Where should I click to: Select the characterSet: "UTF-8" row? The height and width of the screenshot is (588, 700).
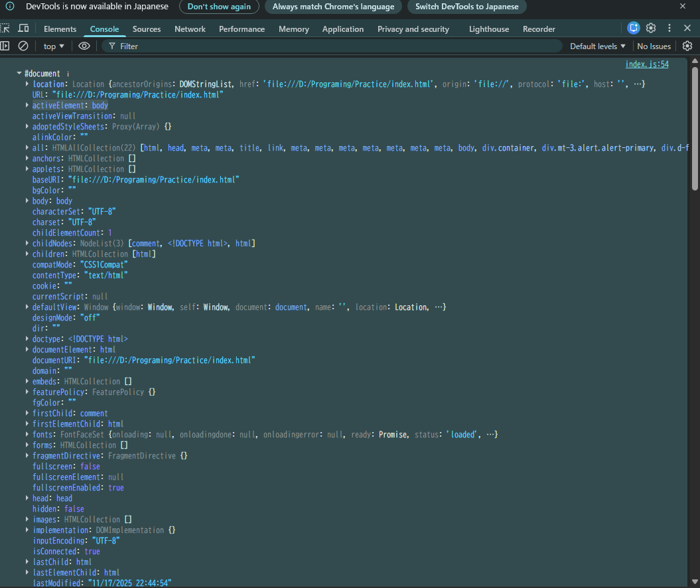74,212
